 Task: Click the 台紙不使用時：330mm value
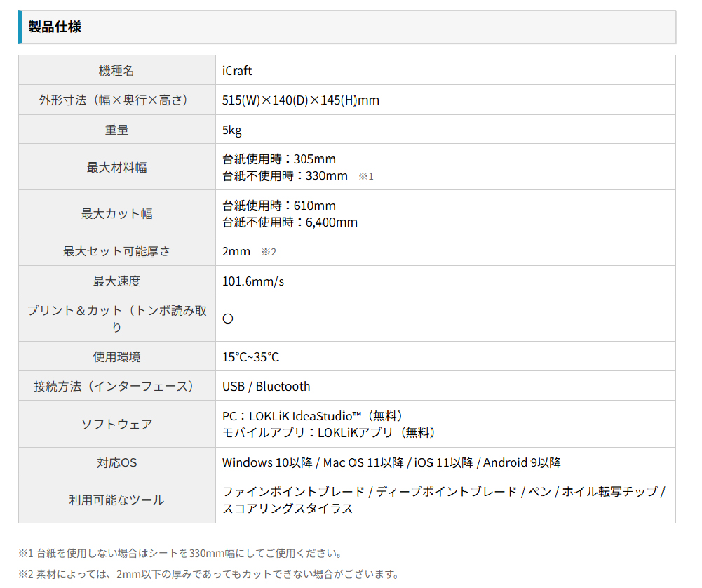285,176
